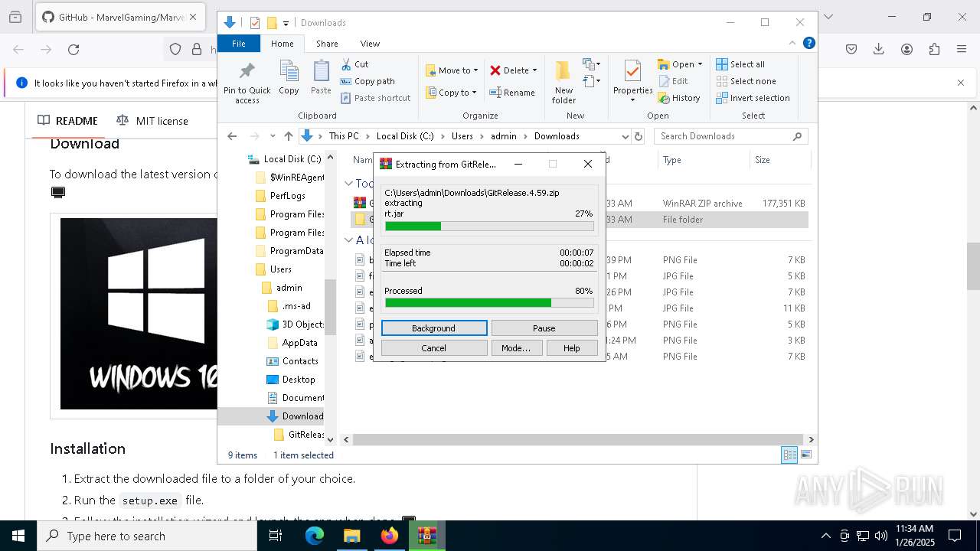The height and width of the screenshot is (551, 980).
Task: Click the Type column header
Action: click(704, 160)
